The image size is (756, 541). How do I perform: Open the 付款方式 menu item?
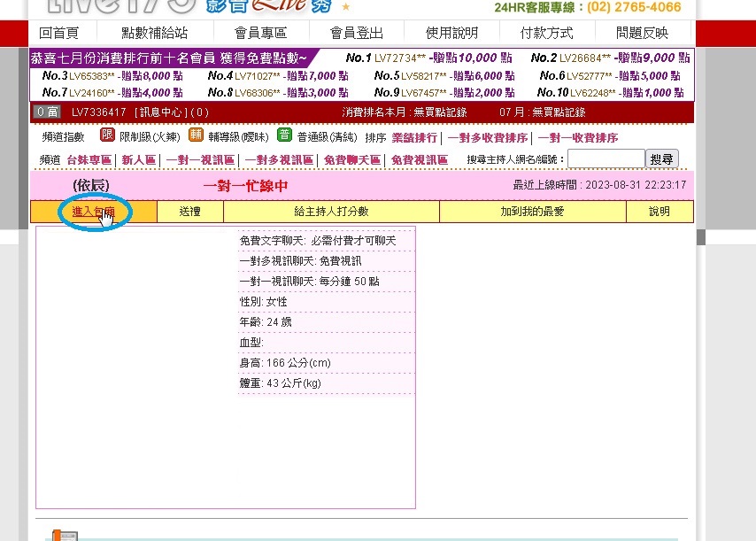[547, 33]
